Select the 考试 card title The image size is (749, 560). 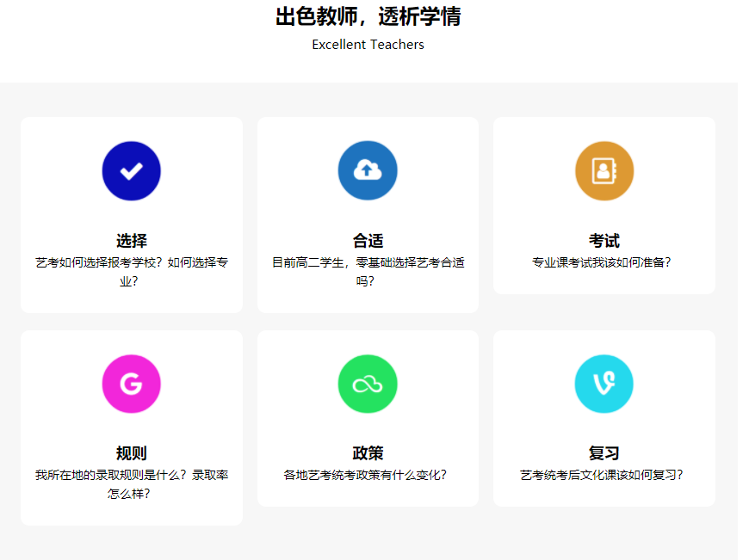pyautogui.click(x=604, y=241)
